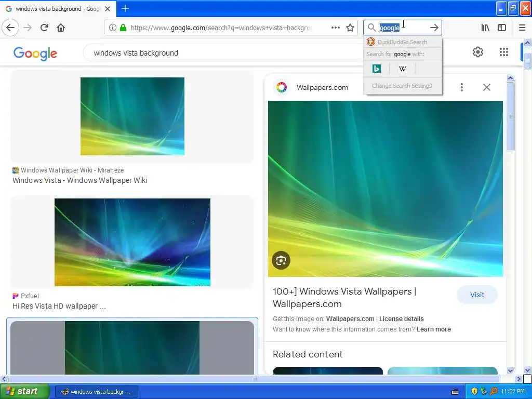The height and width of the screenshot is (399, 532).
Task: Open more options for Wallpapers.com image
Action: click(462, 87)
